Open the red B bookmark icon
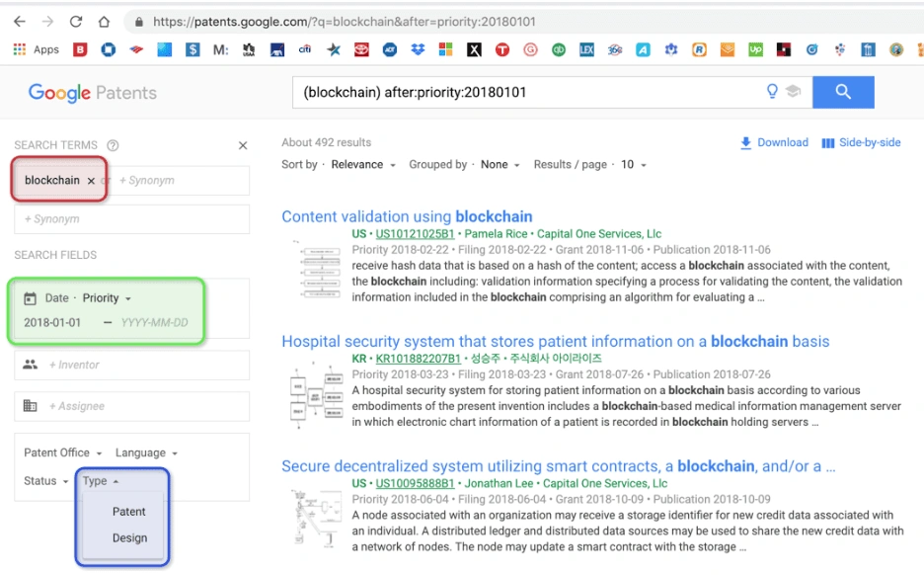This screenshot has width=924, height=575. click(x=80, y=49)
